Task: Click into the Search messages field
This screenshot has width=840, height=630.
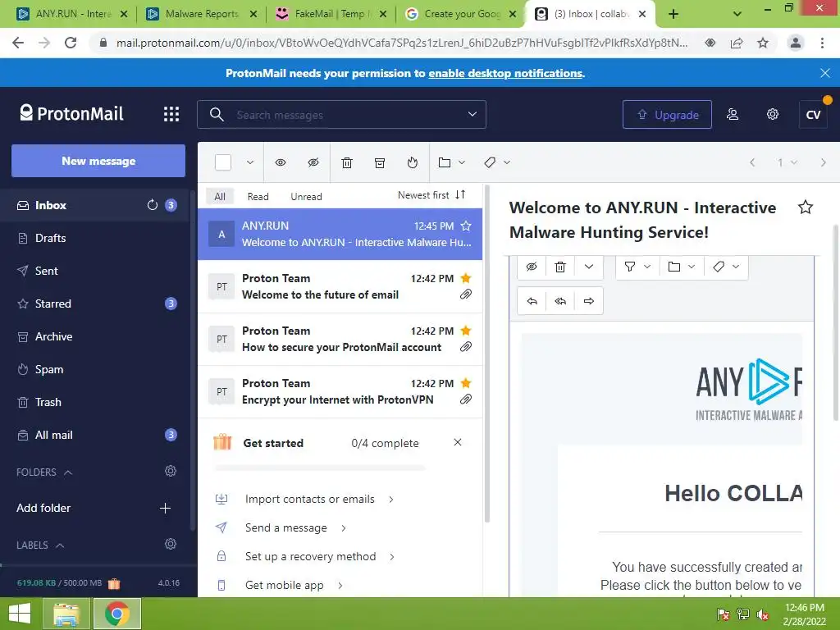Action: pyautogui.click(x=343, y=115)
